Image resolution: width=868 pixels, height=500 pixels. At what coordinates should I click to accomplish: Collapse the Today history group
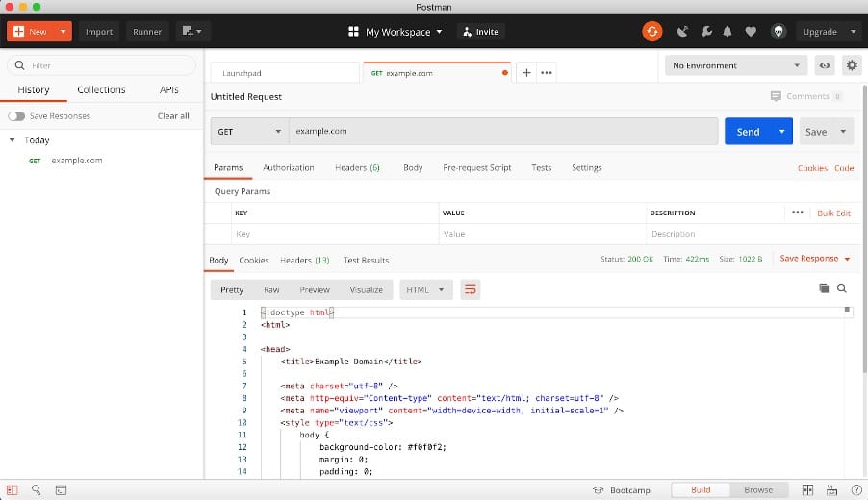tap(13, 140)
